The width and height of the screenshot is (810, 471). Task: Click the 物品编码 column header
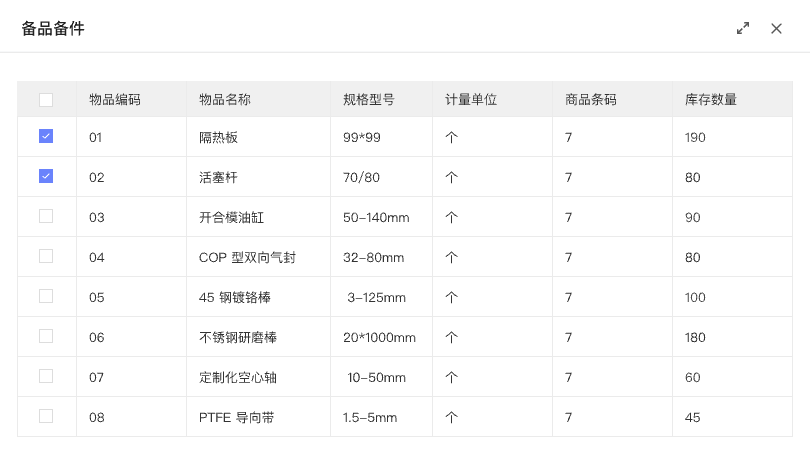[x=115, y=100]
